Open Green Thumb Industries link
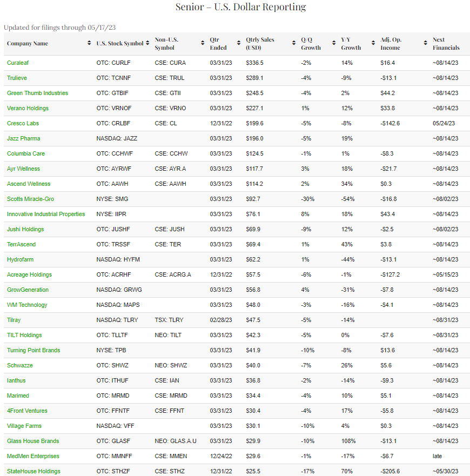The width and height of the screenshot is (470, 476). (x=37, y=93)
